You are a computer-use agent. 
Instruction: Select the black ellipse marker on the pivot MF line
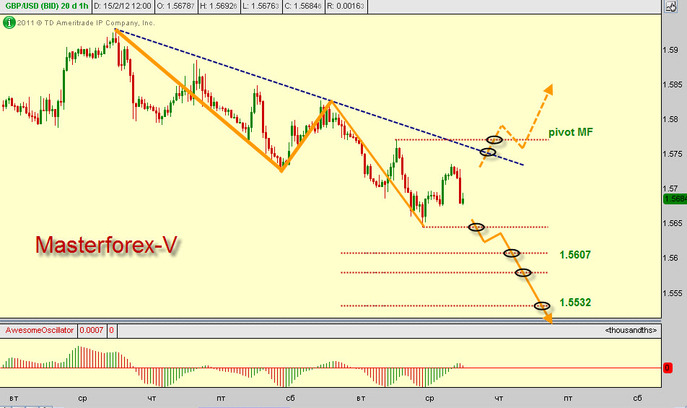(494, 140)
